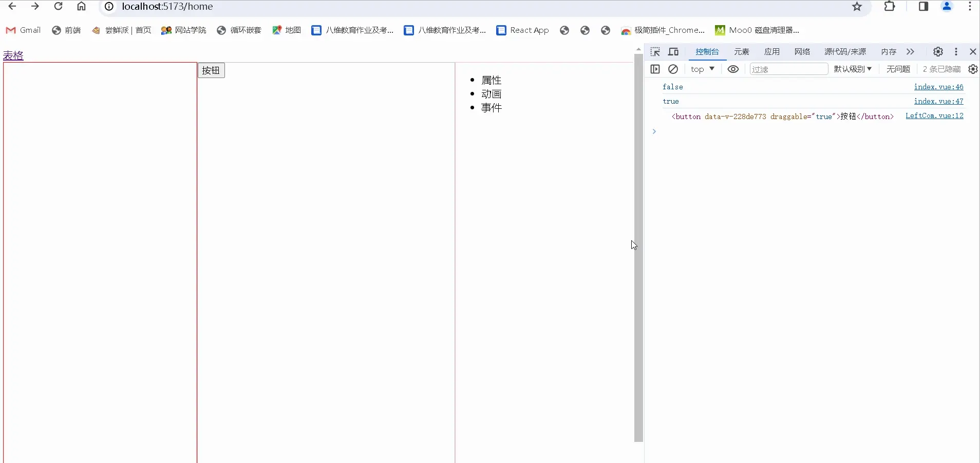Open source link index.vue:46
This screenshot has width=980, height=463.
pos(938,87)
